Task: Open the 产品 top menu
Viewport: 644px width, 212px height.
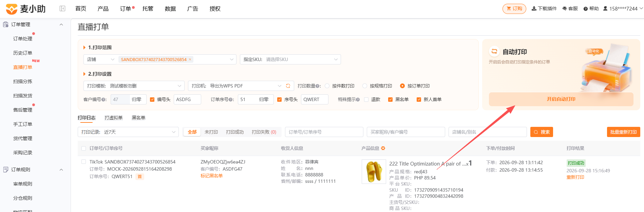Action: tap(103, 9)
